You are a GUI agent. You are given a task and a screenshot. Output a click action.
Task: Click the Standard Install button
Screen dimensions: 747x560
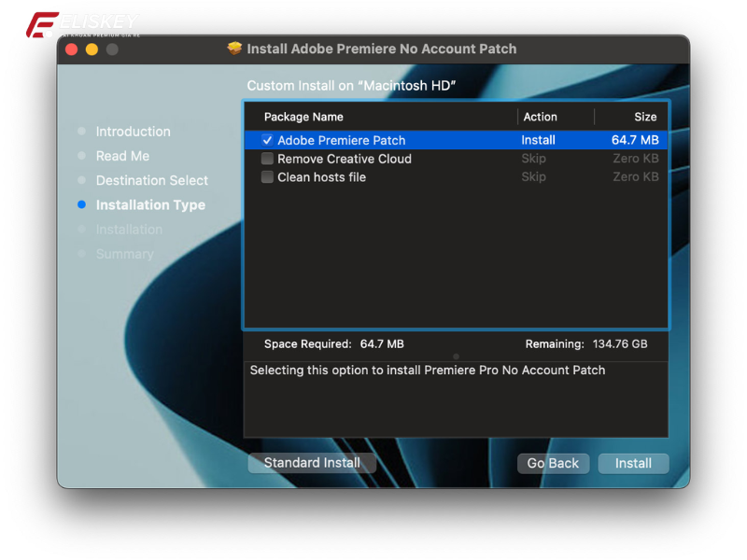click(x=312, y=463)
